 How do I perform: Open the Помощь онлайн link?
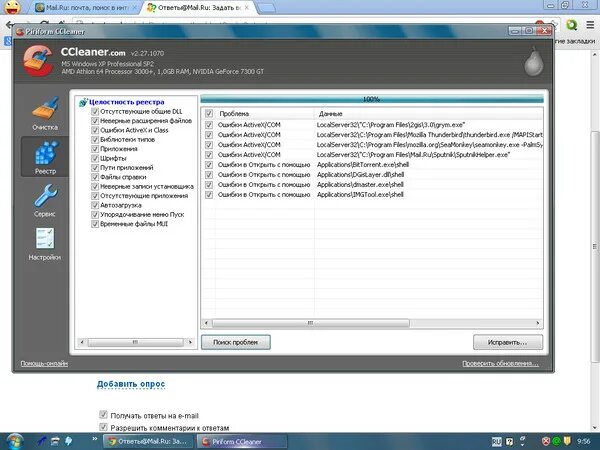[44, 364]
